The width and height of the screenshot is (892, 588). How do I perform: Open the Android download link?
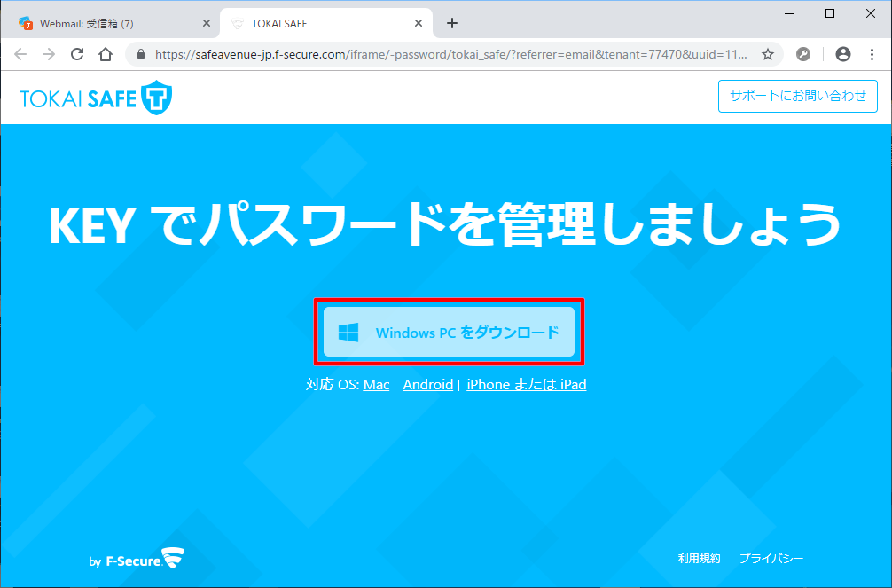click(x=427, y=385)
